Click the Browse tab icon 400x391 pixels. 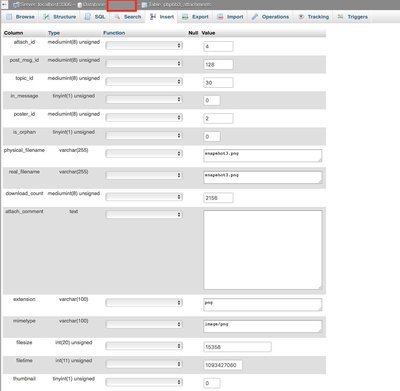pos(9,17)
